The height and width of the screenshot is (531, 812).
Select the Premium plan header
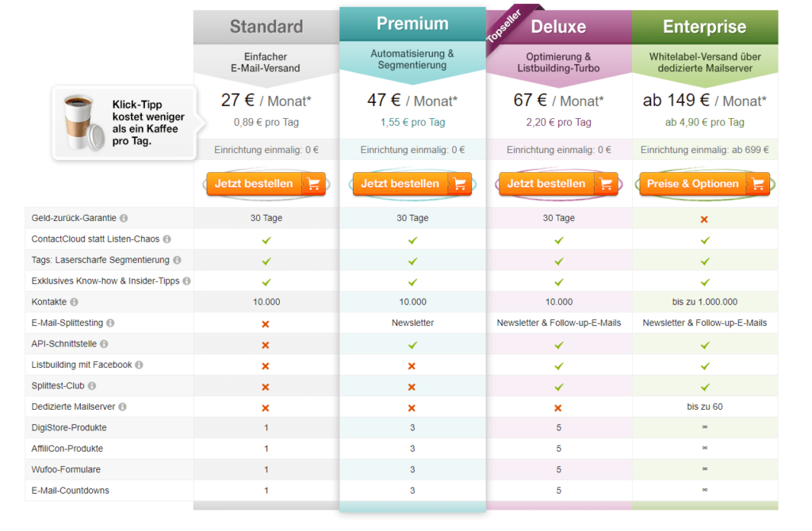[x=412, y=24]
